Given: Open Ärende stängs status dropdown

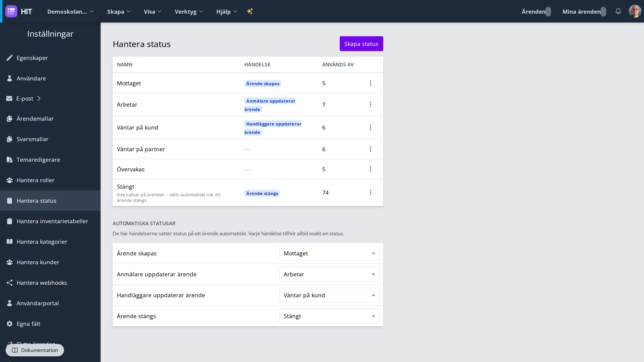Looking at the screenshot, I should [329, 316].
